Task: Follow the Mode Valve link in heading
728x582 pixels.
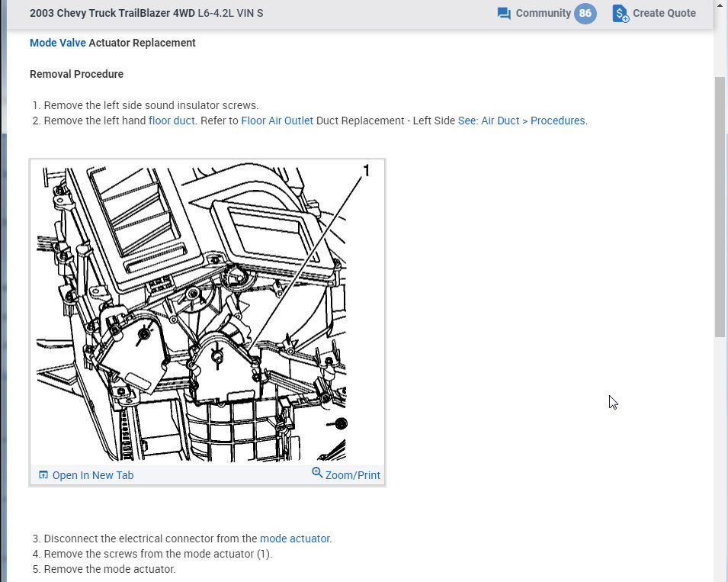Action: [x=58, y=43]
